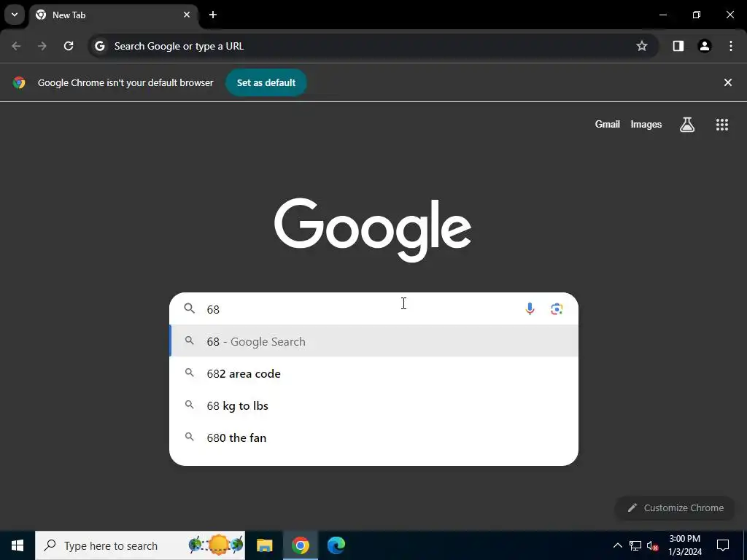Start voice search with microphone
Viewport: 747px width, 560px height.
(530, 309)
